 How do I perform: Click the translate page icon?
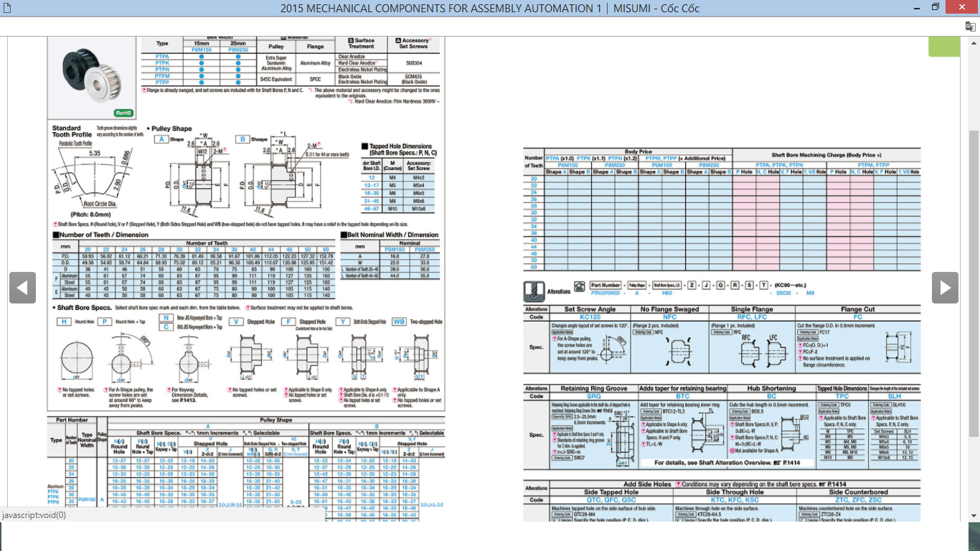click(970, 27)
